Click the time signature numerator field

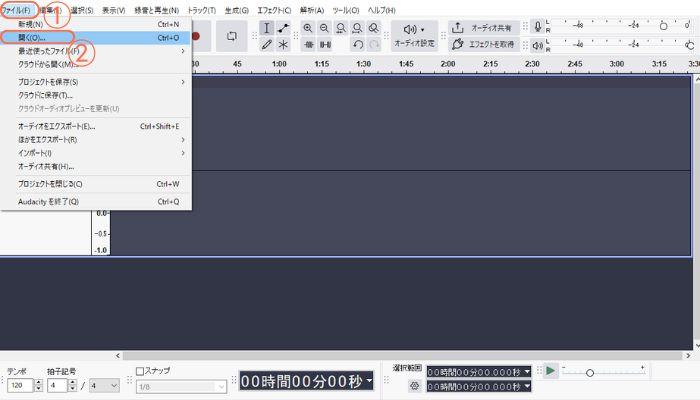coord(57,385)
